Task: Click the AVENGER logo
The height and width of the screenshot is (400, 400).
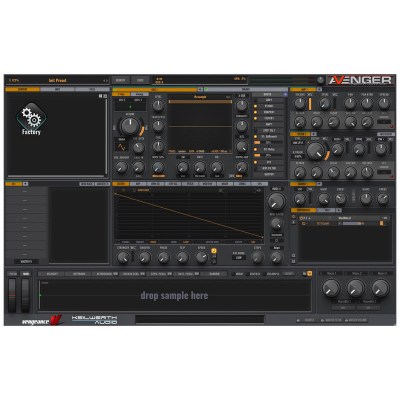Action: click(x=360, y=80)
